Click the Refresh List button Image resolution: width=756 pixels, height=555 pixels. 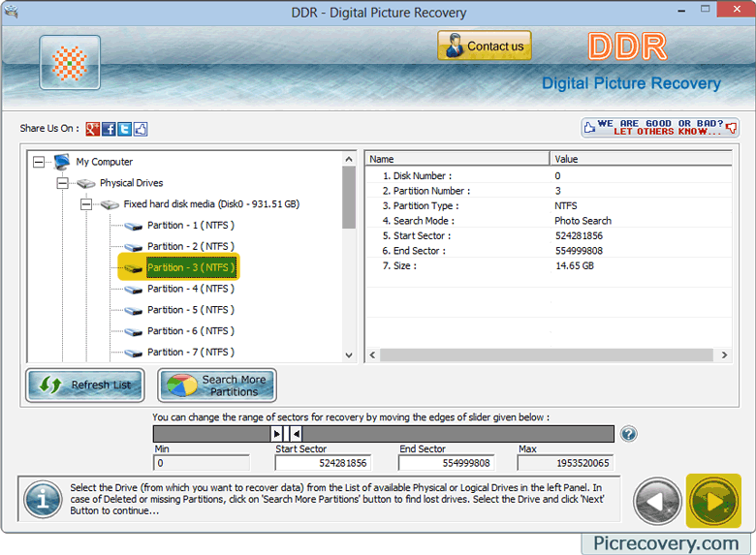pyautogui.click(x=85, y=385)
